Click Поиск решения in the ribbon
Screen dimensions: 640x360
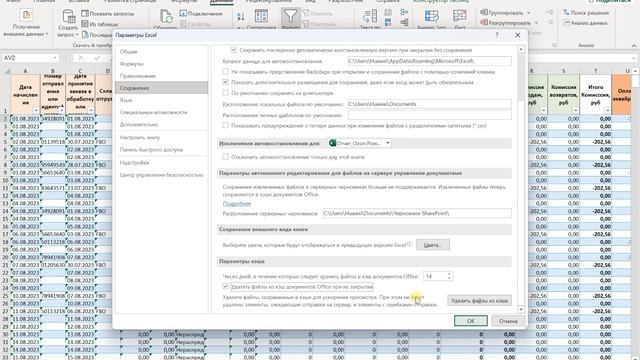pos(586,13)
